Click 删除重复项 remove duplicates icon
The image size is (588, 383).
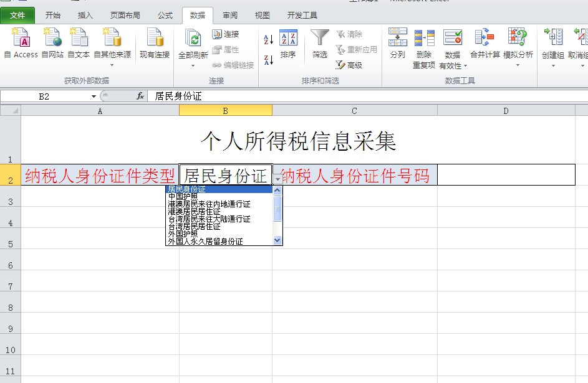click(x=424, y=37)
